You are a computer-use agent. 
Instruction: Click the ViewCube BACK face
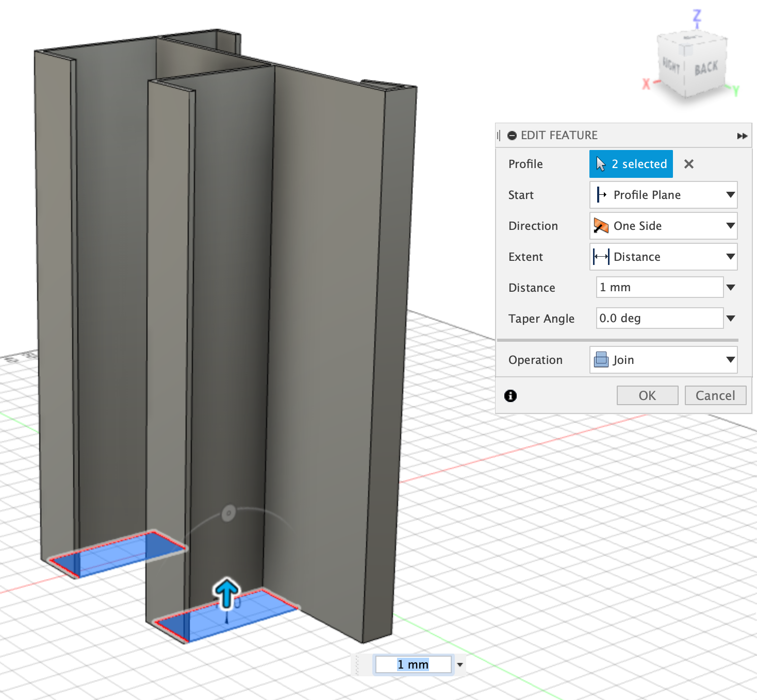705,68
